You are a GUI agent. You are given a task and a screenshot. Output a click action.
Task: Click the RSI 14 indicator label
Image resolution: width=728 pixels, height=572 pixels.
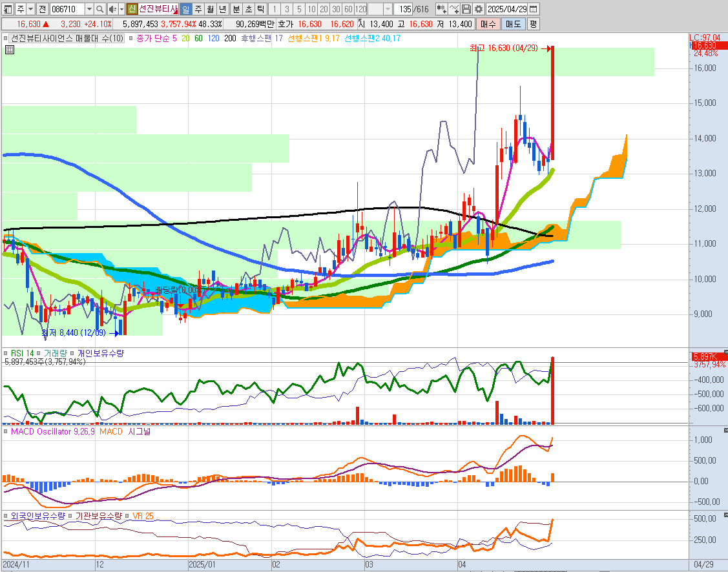tap(22, 354)
